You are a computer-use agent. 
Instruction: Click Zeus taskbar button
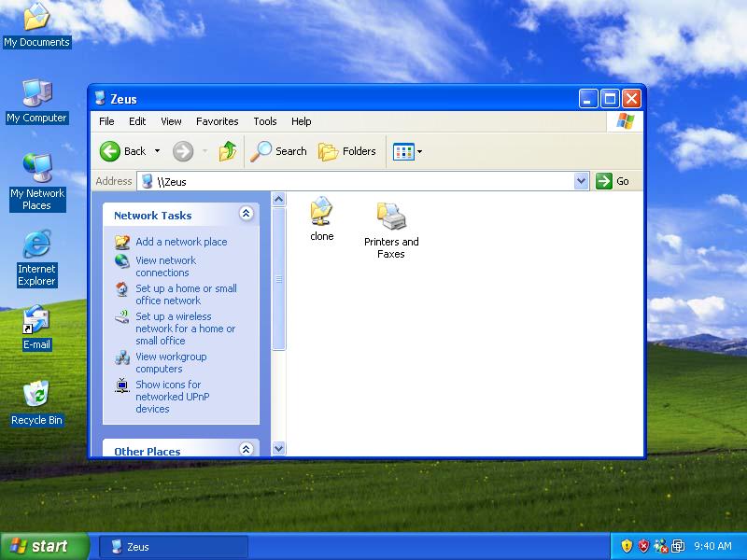tap(174, 547)
